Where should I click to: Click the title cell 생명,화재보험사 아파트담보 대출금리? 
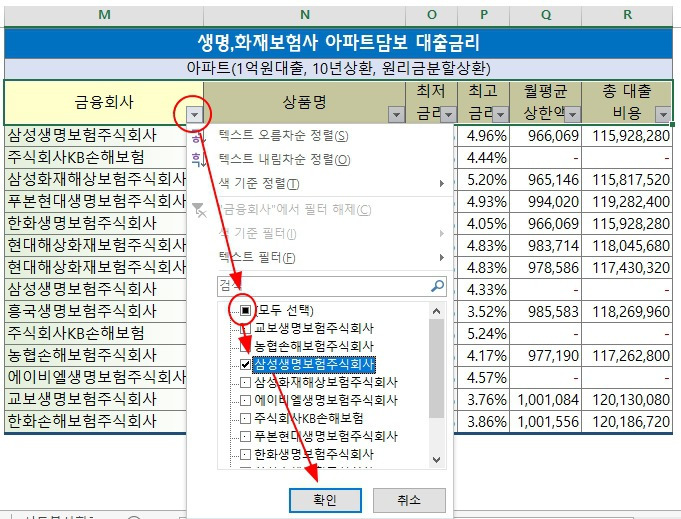pos(338,43)
